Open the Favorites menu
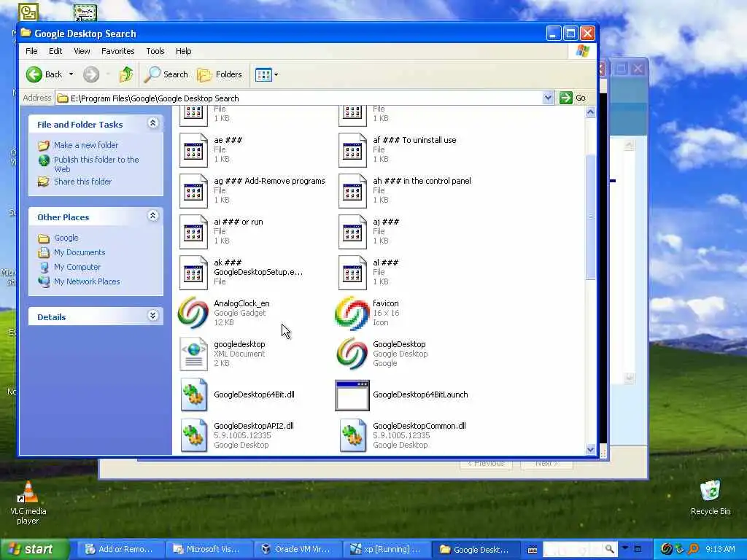 [x=117, y=51]
